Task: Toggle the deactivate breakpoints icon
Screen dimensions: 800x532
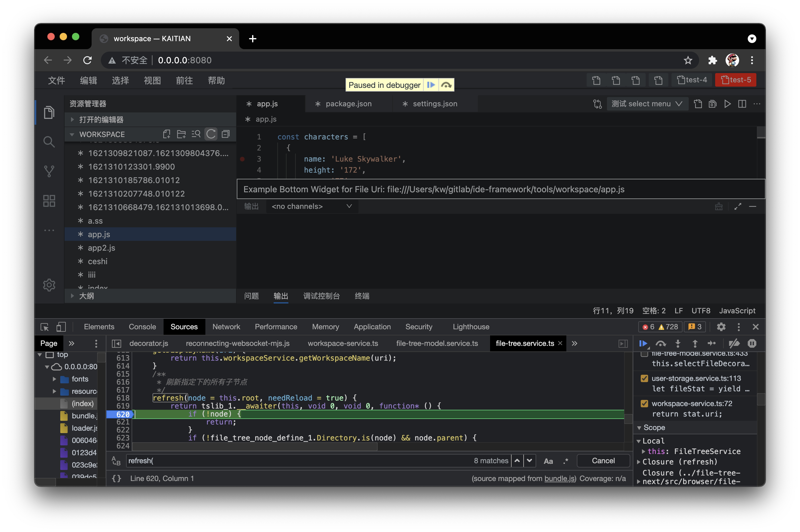Action: click(x=734, y=343)
